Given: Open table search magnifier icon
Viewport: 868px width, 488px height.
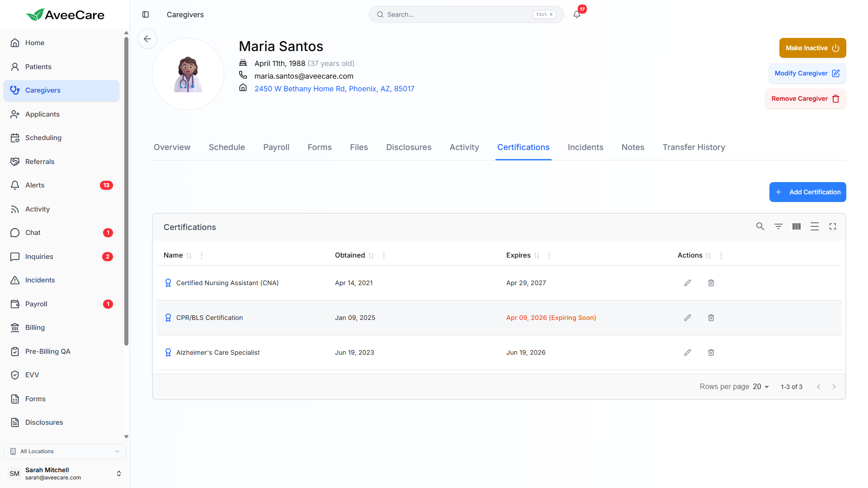Looking at the screenshot, I should coord(760,226).
